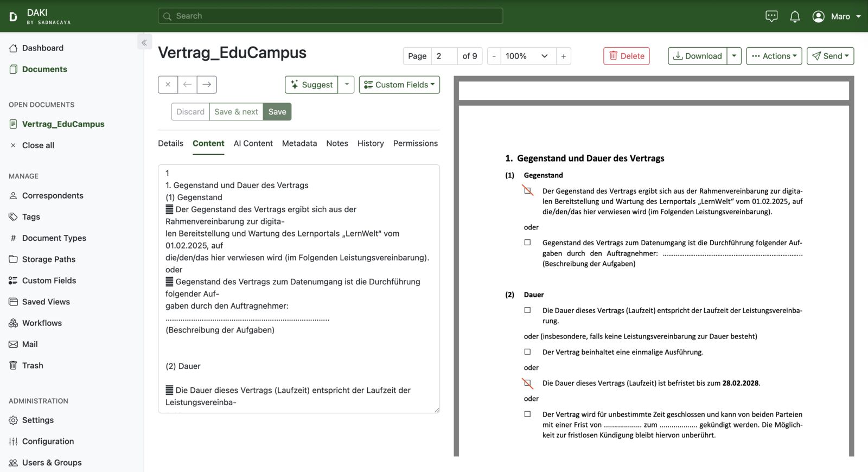The image size is (868, 472).
Task: Collapse the sidebar with the double-chevron icon
Action: tap(144, 42)
